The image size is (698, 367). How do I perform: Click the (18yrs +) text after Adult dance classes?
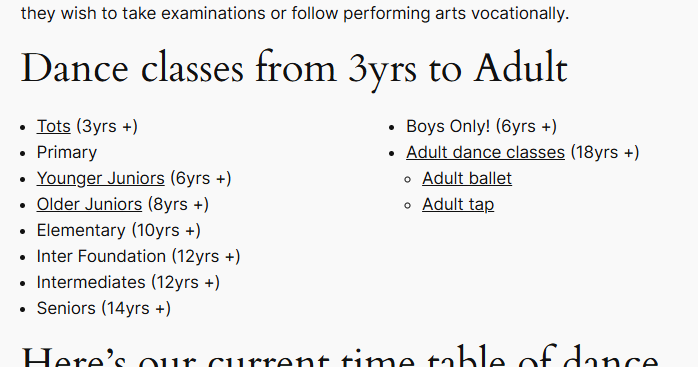605,152
